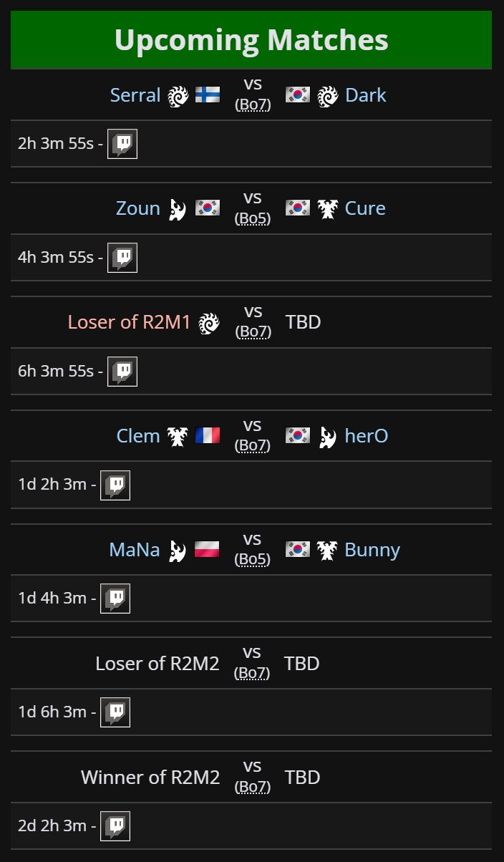The image size is (504, 862).
Task: Open Bunny's player page
Action: coord(372,550)
